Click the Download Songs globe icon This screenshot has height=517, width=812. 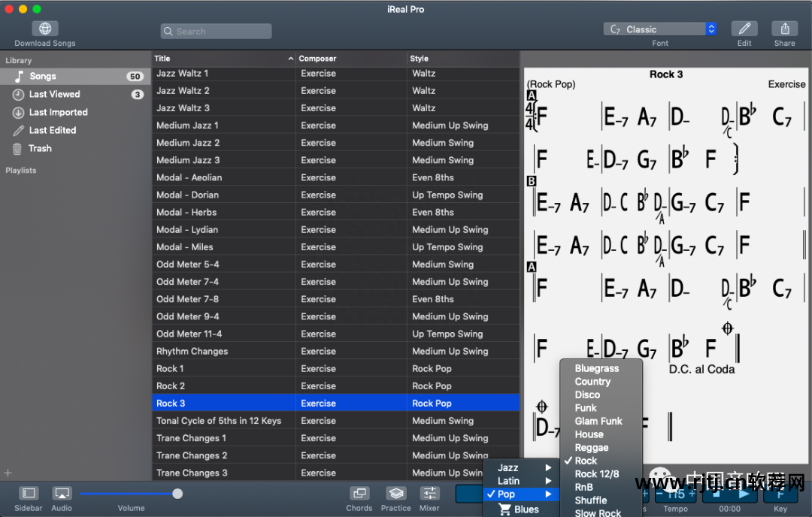tap(45, 29)
